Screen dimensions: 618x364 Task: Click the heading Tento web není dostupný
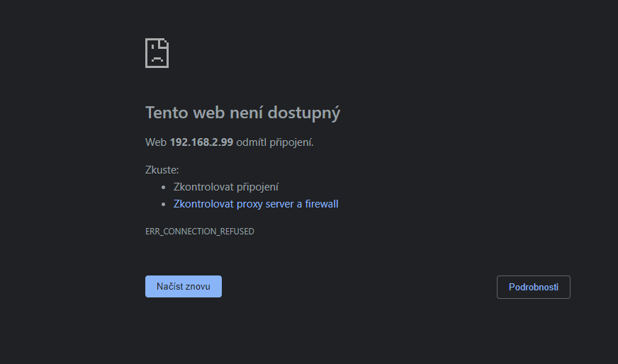point(242,113)
